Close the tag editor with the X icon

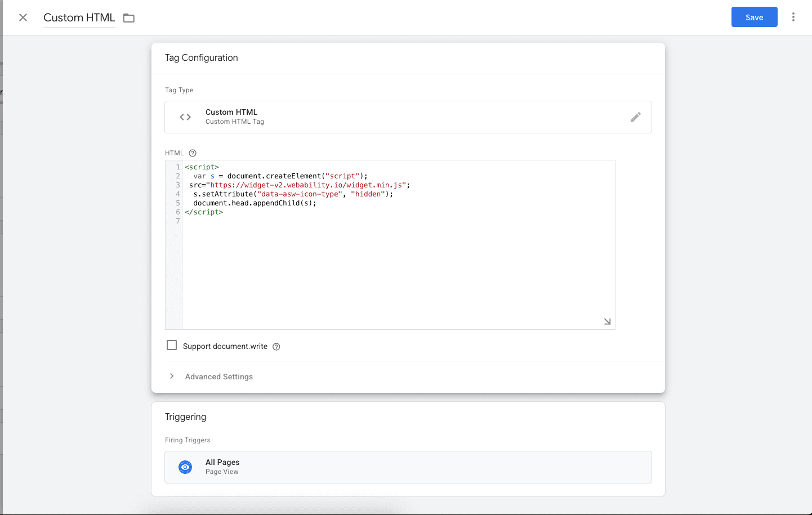(x=23, y=17)
